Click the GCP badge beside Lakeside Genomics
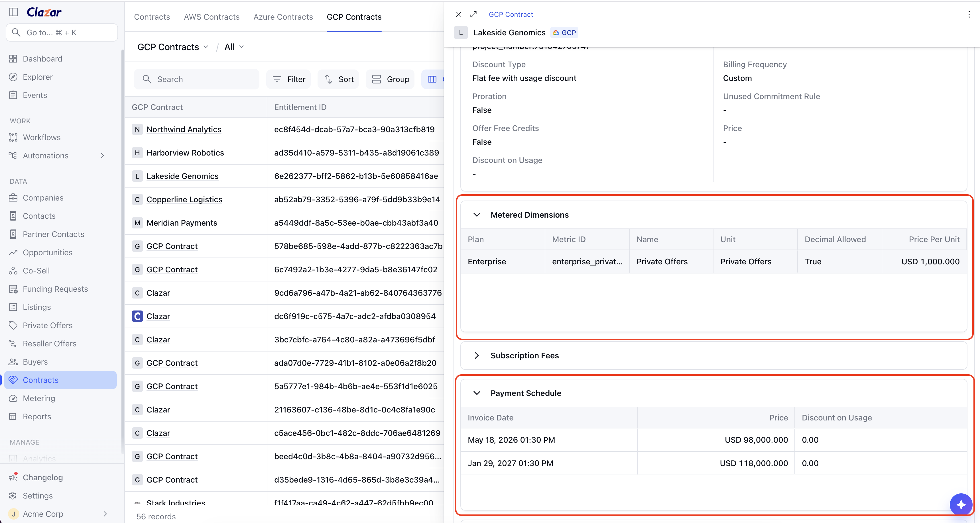The height and width of the screenshot is (523, 980). point(565,33)
